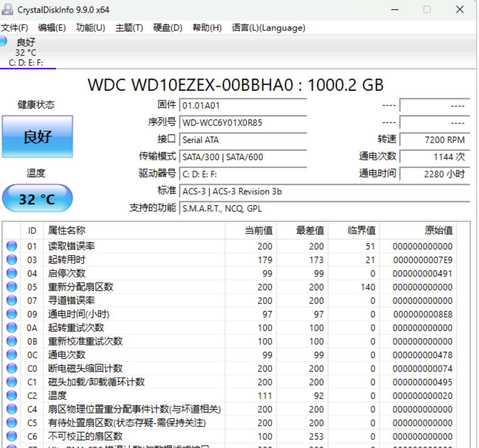Screen dimensions: 479x448
Task: Click worst value 253 of 不可校正的扇区数
Action: [x=316, y=437]
